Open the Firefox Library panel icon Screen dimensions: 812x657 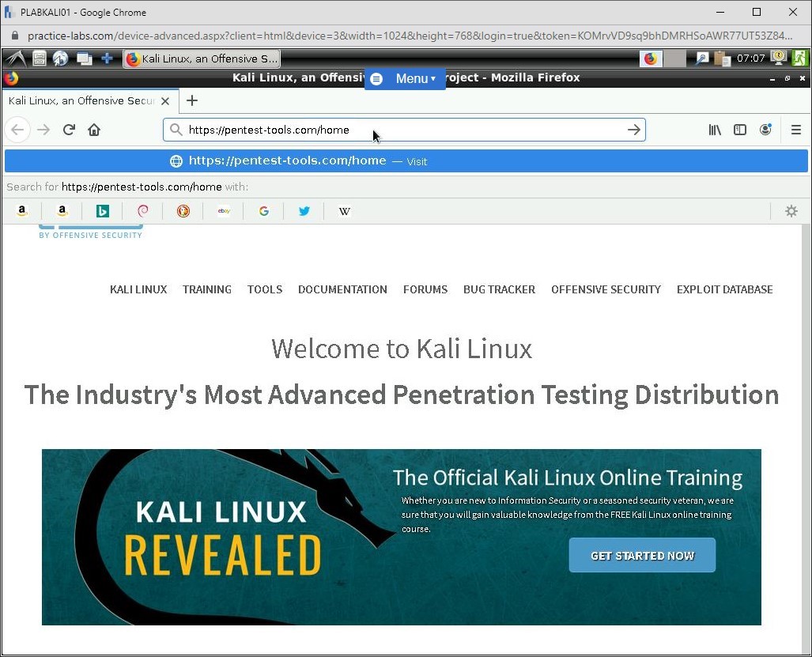click(714, 130)
